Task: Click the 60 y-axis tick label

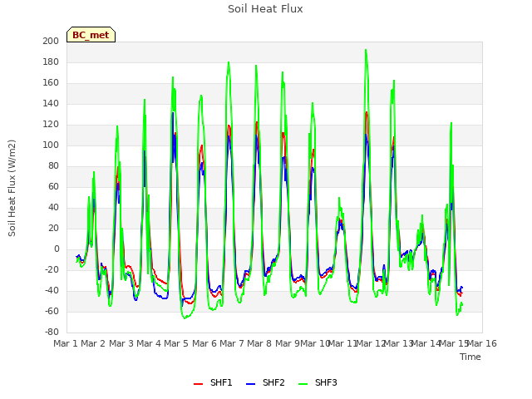Action: click(53, 186)
